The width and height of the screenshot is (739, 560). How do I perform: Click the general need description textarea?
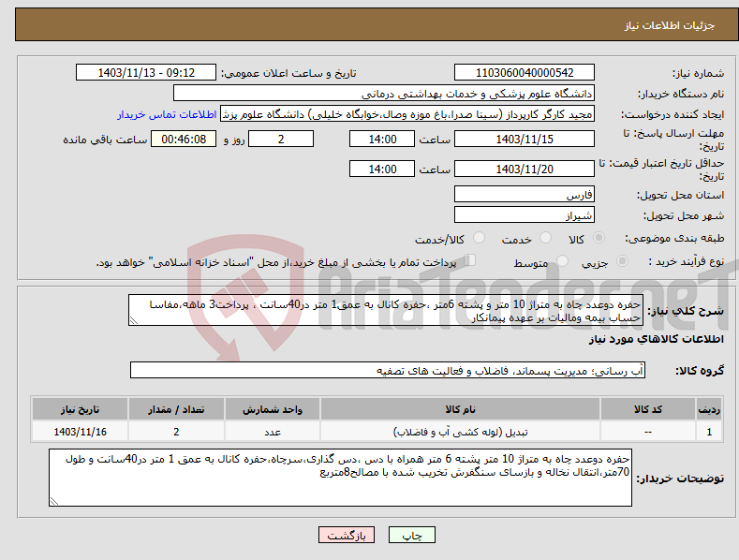point(386,310)
